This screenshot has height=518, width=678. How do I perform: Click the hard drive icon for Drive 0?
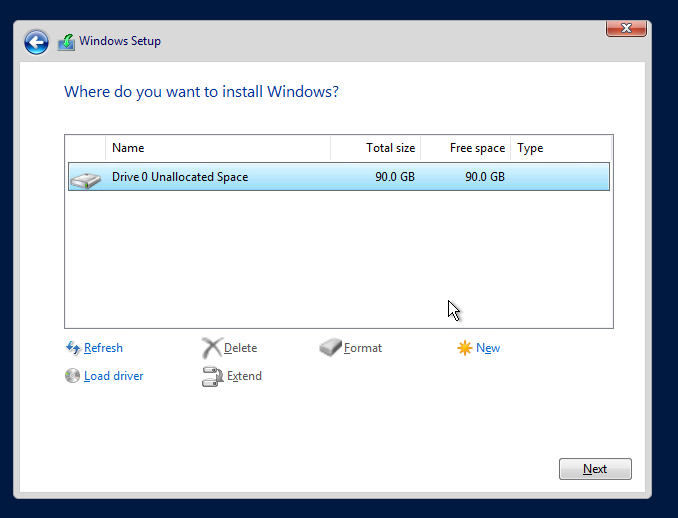pos(86,178)
